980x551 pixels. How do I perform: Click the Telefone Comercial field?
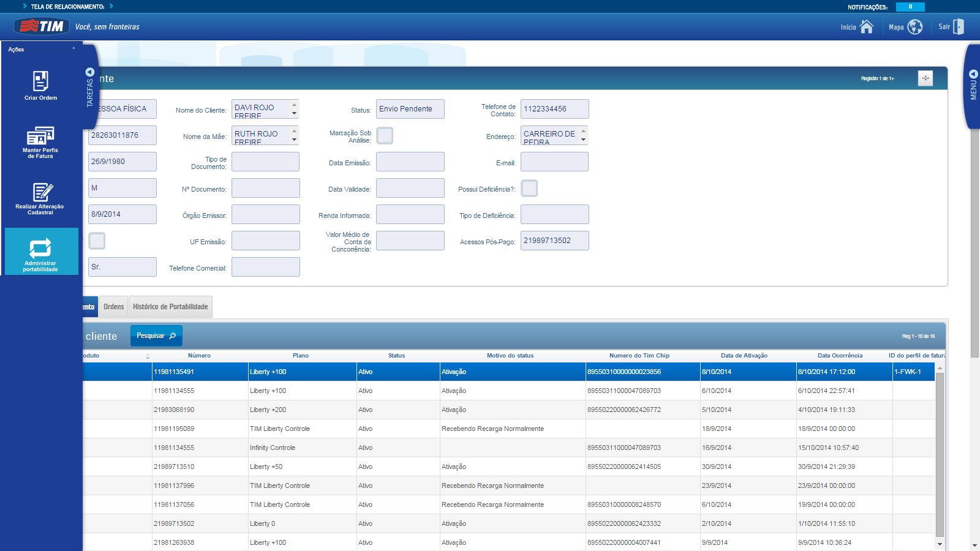[x=266, y=267]
